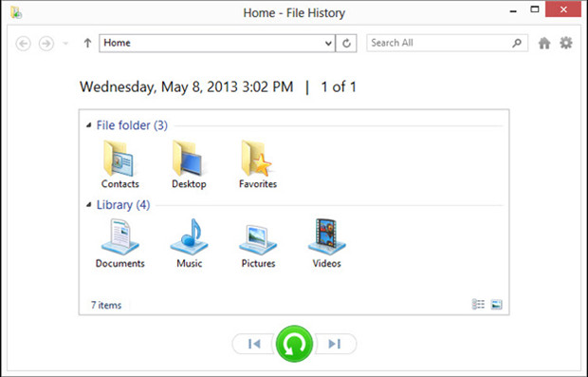The image size is (588, 377).
Task: Expand the address bar dropdown
Action: pos(328,43)
